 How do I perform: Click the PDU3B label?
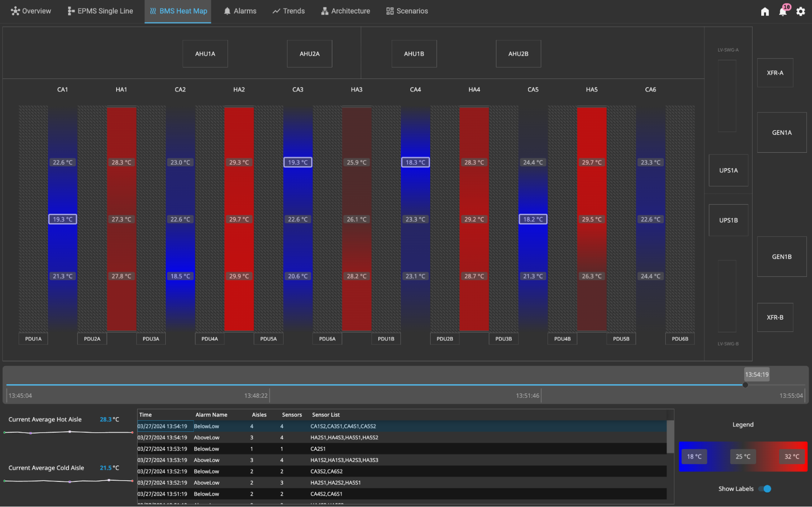click(503, 339)
